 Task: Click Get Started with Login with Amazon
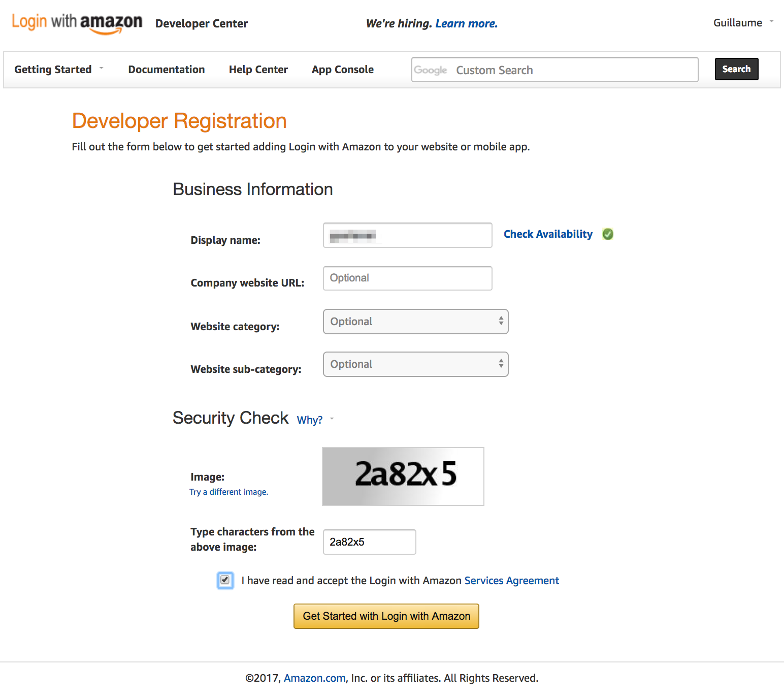click(386, 616)
